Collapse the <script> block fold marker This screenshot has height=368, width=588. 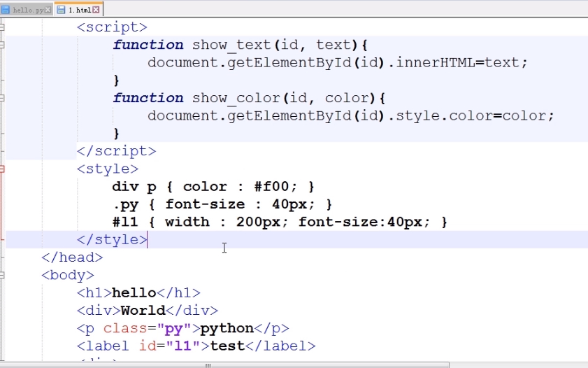[x=2, y=27]
